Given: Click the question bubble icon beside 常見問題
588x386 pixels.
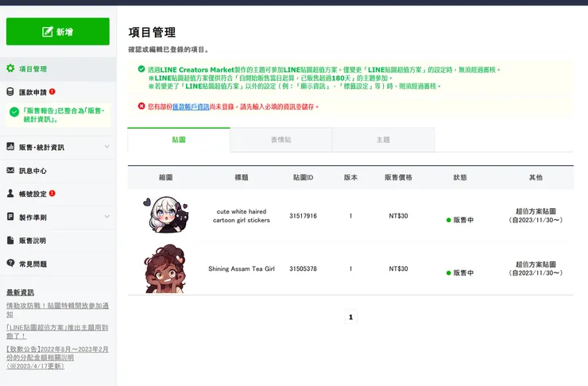Looking at the screenshot, I should click(x=10, y=263).
